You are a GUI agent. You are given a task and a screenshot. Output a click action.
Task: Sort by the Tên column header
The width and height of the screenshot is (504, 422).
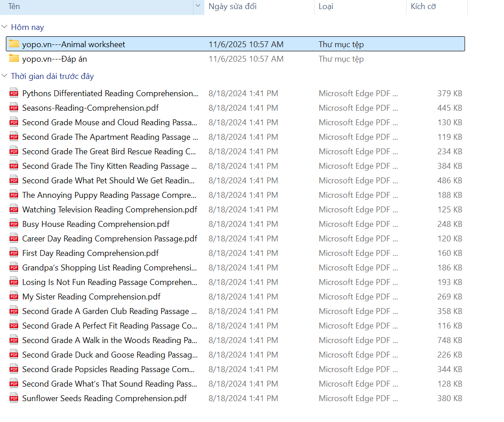point(14,6)
